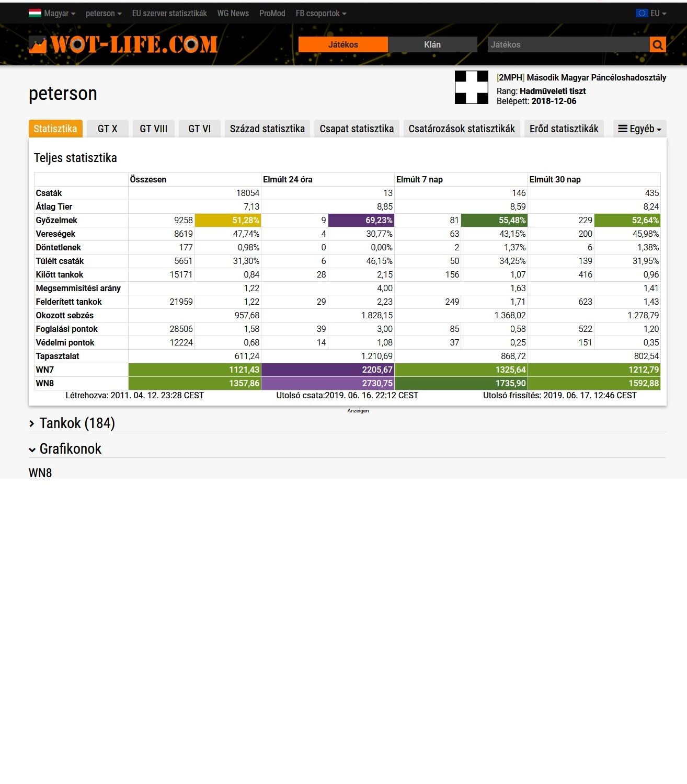This screenshot has width=687, height=784.
Task: Click the Utolsó csata timestamp text
Action: coord(347,395)
